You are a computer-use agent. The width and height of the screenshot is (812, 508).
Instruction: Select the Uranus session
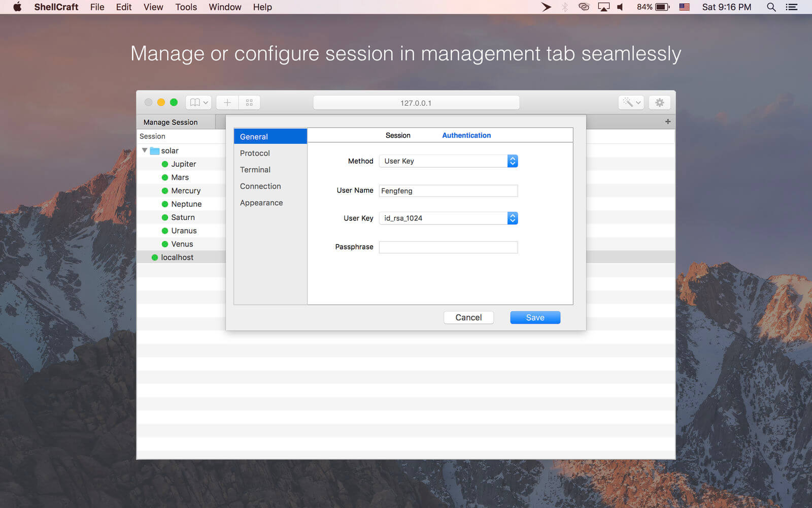point(184,231)
